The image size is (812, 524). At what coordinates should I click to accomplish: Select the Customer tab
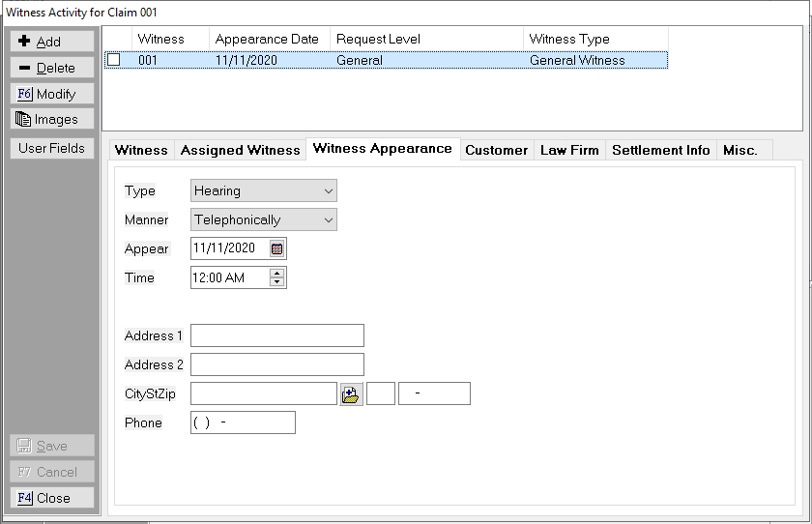(x=496, y=150)
